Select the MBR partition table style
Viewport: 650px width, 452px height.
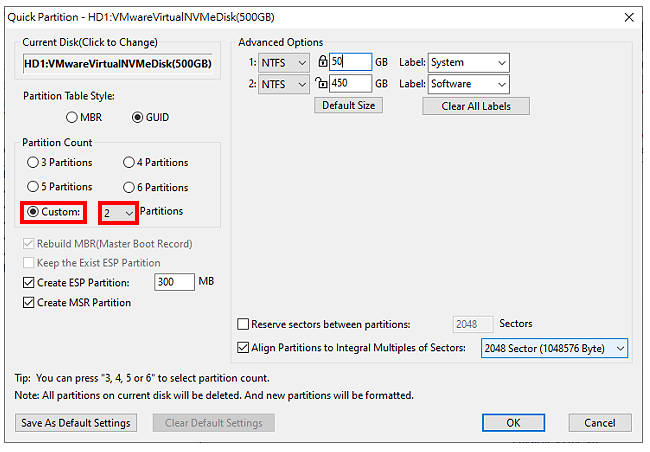pyautogui.click(x=84, y=117)
